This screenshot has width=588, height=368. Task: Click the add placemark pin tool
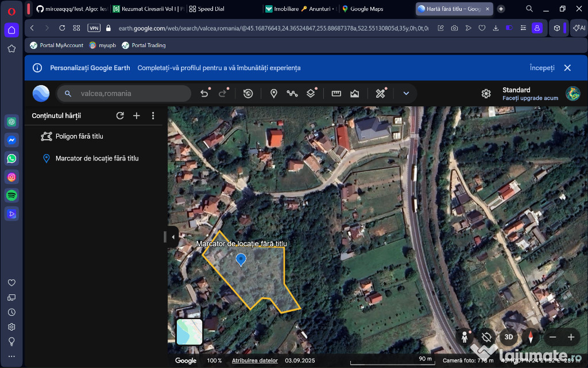[x=274, y=94]
